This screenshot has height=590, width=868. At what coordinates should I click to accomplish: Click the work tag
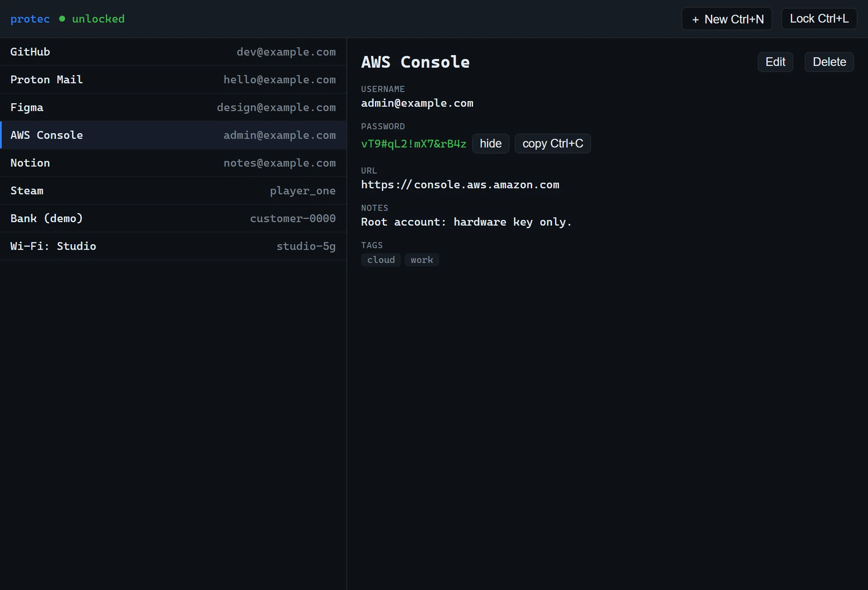tap(422, 260)
